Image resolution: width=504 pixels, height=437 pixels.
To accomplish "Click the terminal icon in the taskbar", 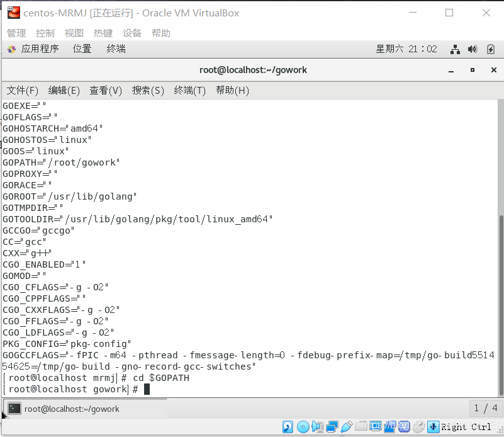I will pyautogui.click(x=14, y=409).
